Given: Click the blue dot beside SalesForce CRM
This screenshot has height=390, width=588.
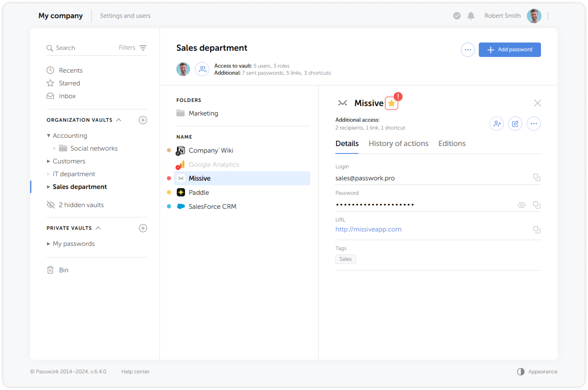Looking at the screenshot, I should point(169,207).
